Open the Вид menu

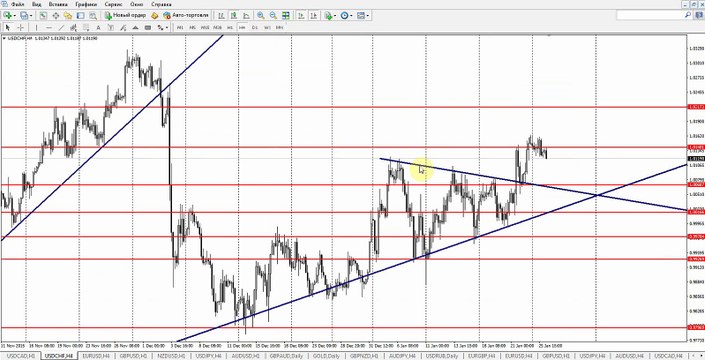(x=37, y=4)
